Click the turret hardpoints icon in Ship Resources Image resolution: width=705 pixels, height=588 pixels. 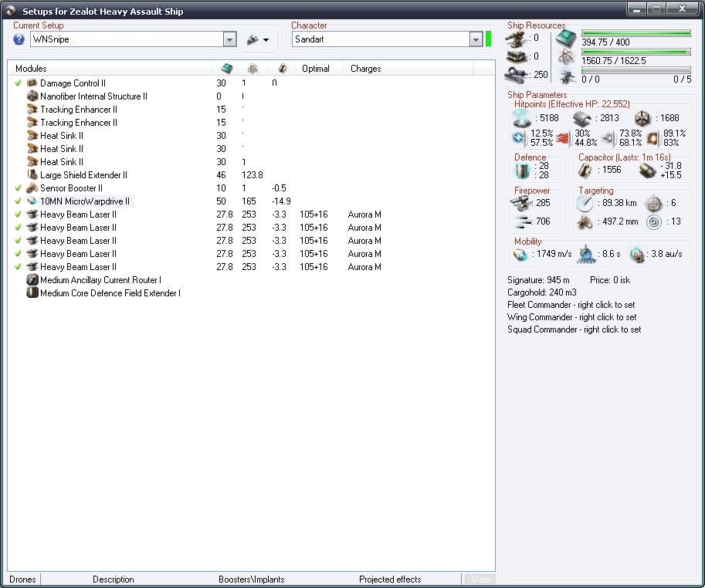[515, 39]
